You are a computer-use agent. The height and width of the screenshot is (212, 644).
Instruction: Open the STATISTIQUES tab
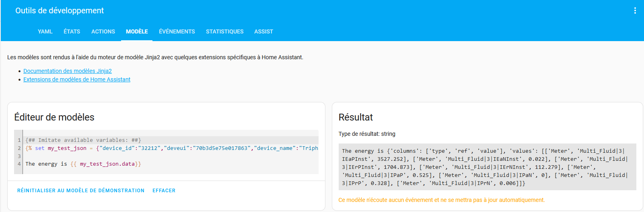[224, 31]
